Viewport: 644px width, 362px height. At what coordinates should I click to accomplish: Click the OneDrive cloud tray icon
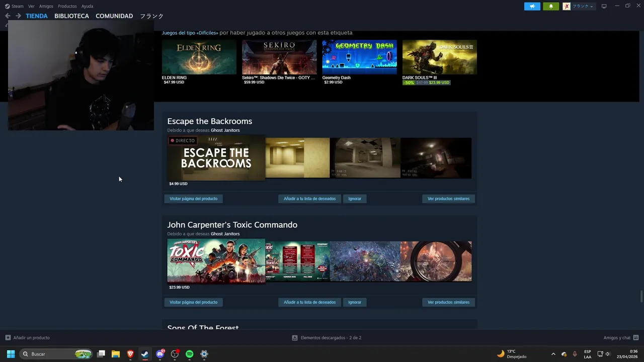pyautogui.click(x=564, y=354)
